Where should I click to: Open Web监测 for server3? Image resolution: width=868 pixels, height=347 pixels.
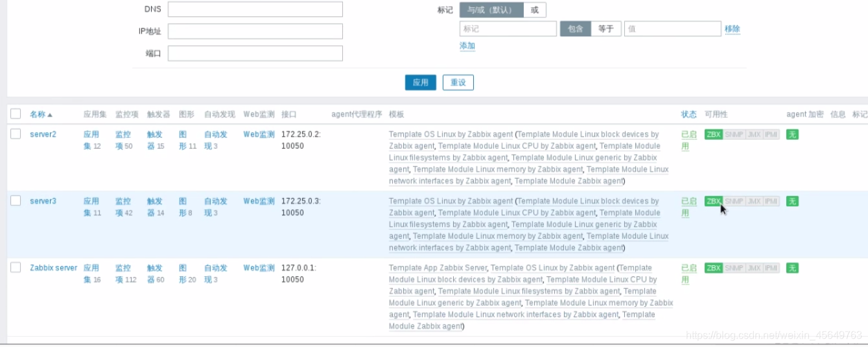pos(259,201)
